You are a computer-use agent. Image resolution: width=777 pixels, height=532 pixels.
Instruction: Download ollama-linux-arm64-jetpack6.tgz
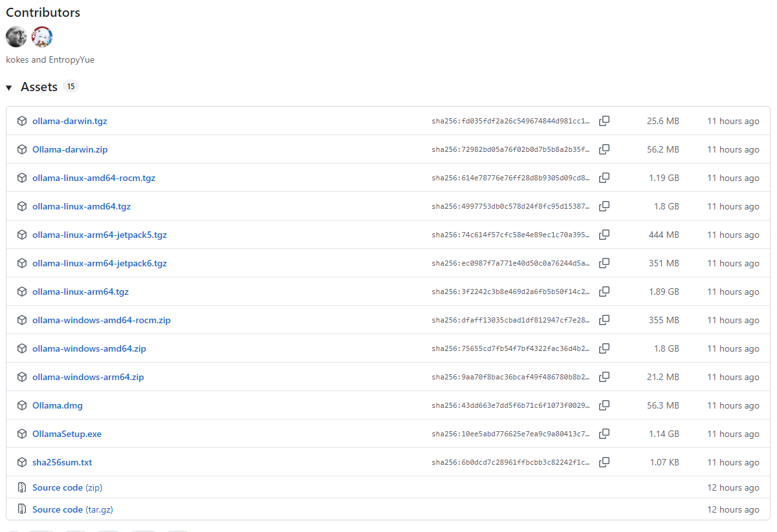pyautogui.click(x=100, y=263)
